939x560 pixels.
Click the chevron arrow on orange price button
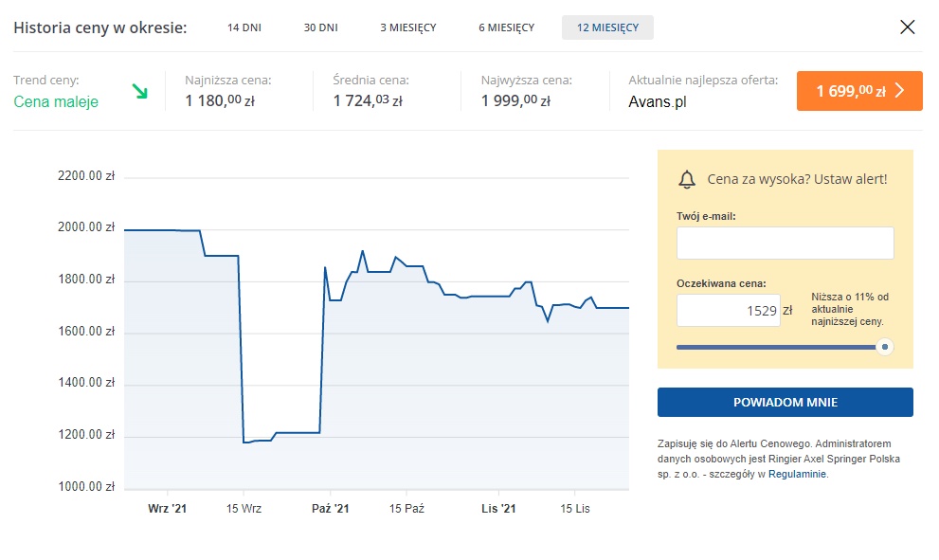[x=900, y=91]
